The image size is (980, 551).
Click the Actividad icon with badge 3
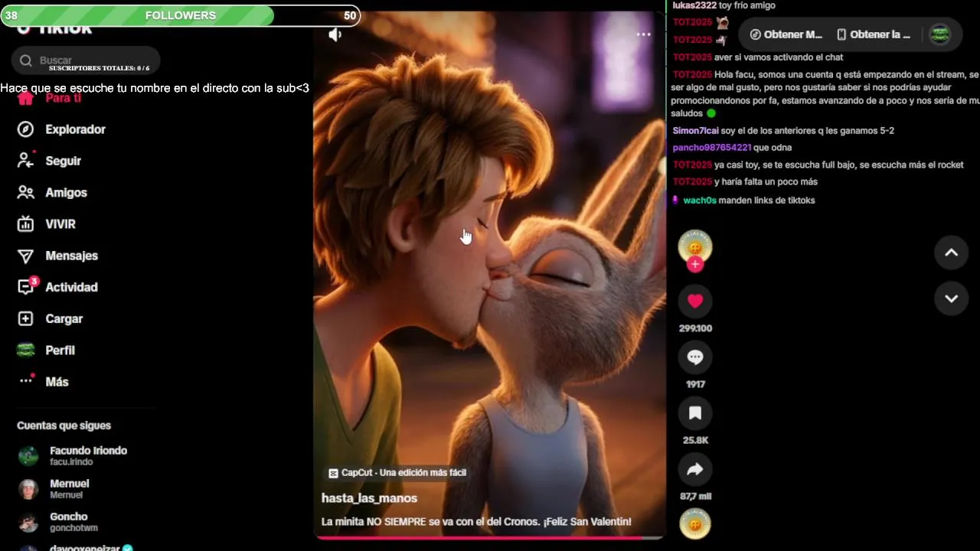(x=26, y=287)
